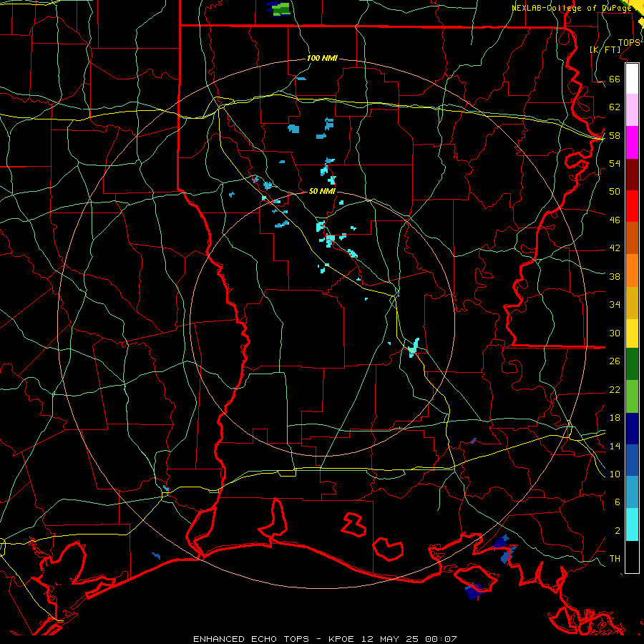The image size is (644, 644).
Task: Click the black TH swatch in the legend
Action: point(632,557)
